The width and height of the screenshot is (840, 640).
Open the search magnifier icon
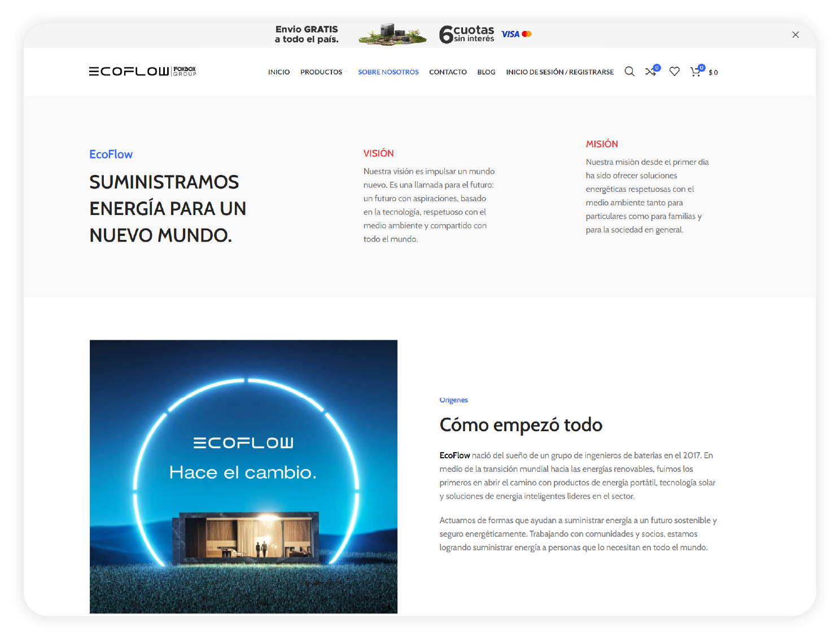[x=629, y=72]
